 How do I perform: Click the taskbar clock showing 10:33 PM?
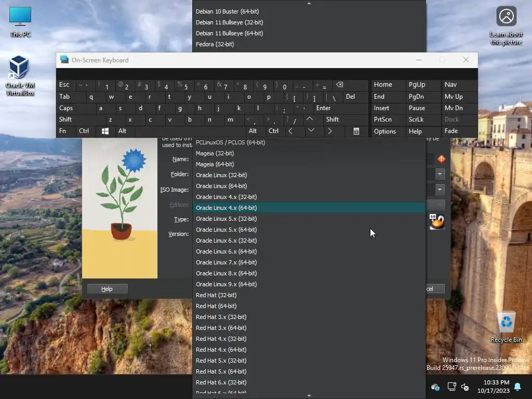494,387
